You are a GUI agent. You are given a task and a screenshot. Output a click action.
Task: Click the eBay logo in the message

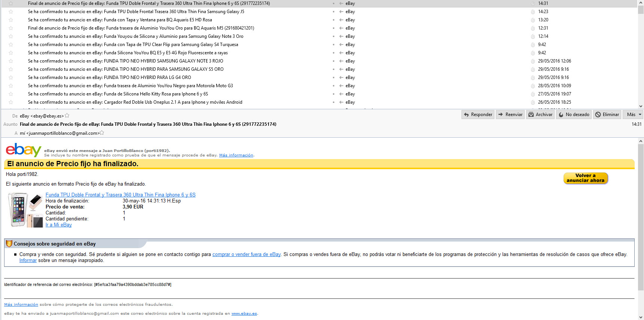click(x=23, y=150)
